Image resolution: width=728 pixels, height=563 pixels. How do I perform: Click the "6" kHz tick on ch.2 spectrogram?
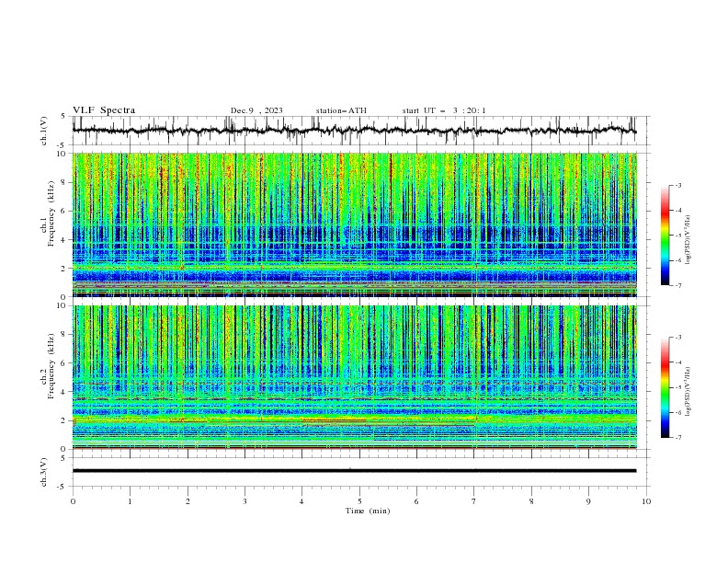coord(64,363)
